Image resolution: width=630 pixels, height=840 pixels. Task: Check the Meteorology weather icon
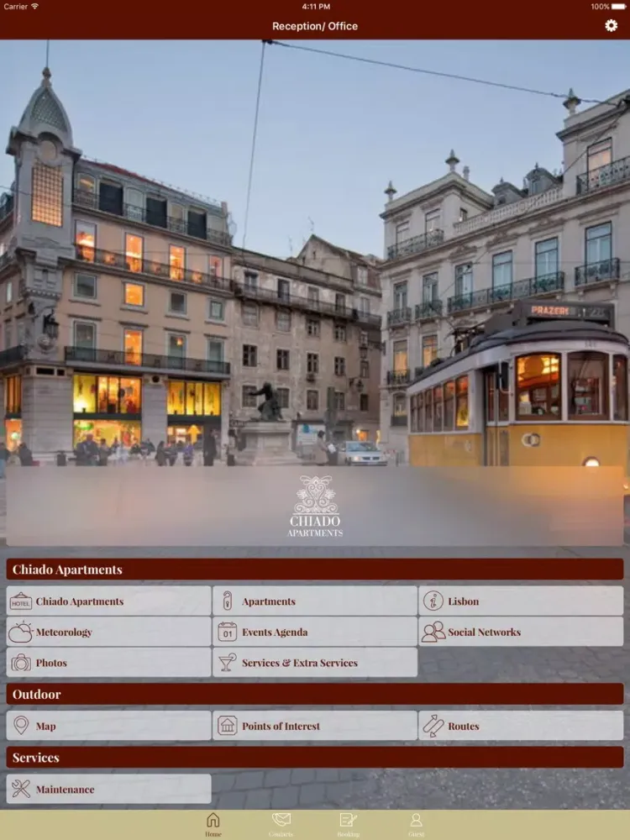[x=20, y=632]
